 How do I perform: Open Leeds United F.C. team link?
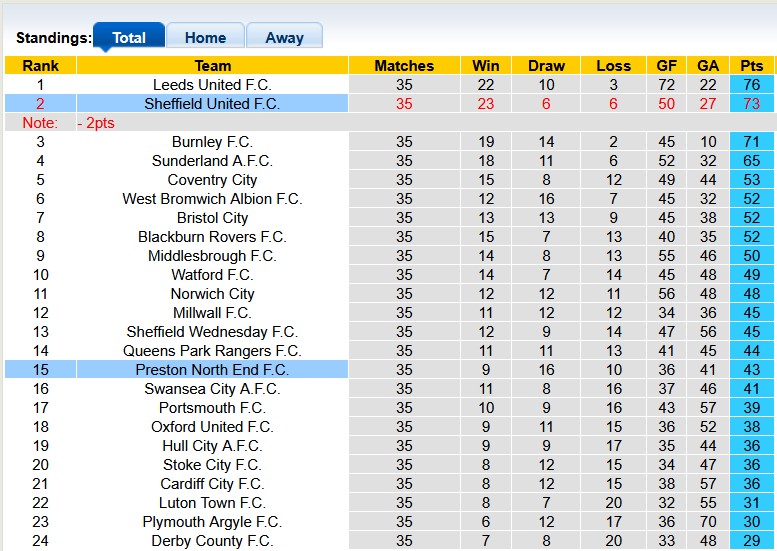(x=212, y=85)
